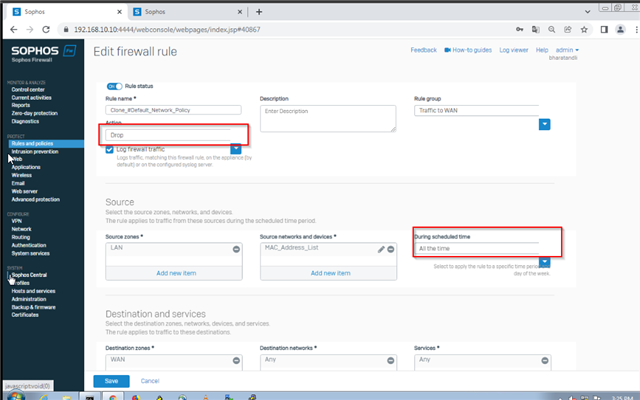Viewport: 640px width, 400px height.
Task: Click the Chrome icon in taskbar
Action: pos(113,396)
